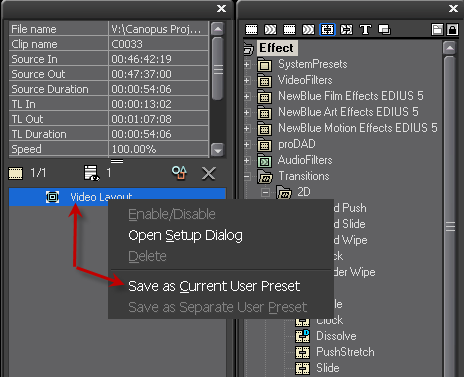Click the SystemPresets folder icon
Screen dimensions: 464x377
(265, 64)
